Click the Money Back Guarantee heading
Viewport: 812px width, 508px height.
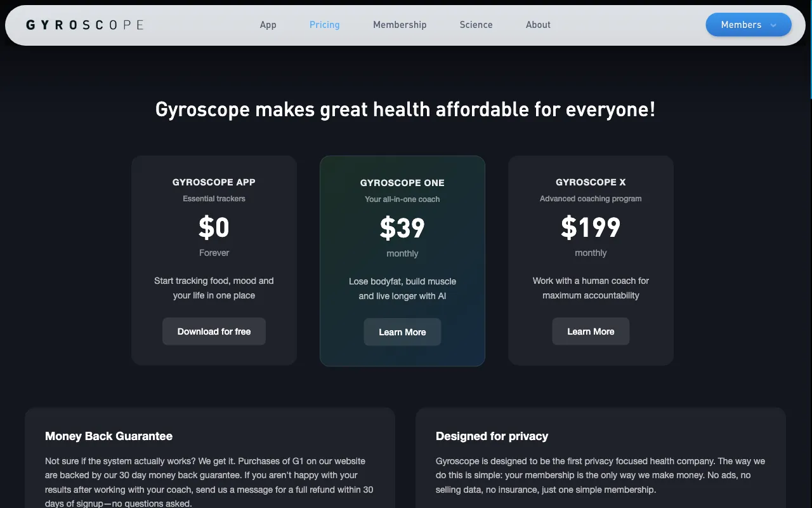point(108,436)
